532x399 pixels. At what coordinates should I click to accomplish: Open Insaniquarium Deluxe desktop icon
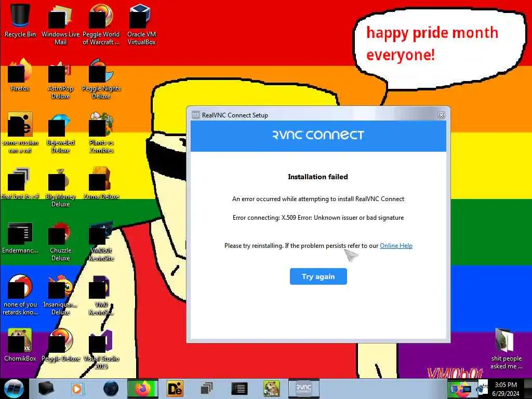click(60, 295)
